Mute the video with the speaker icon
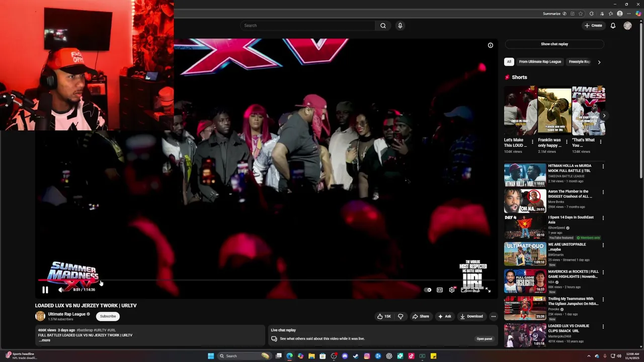 click(x=61, y=290)
